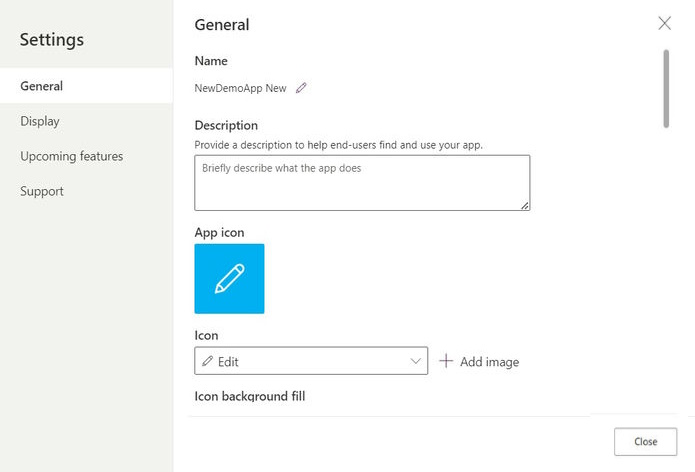Click the Icon background fill label
Viewport: 695px width, 472px height.
(249, 396)
